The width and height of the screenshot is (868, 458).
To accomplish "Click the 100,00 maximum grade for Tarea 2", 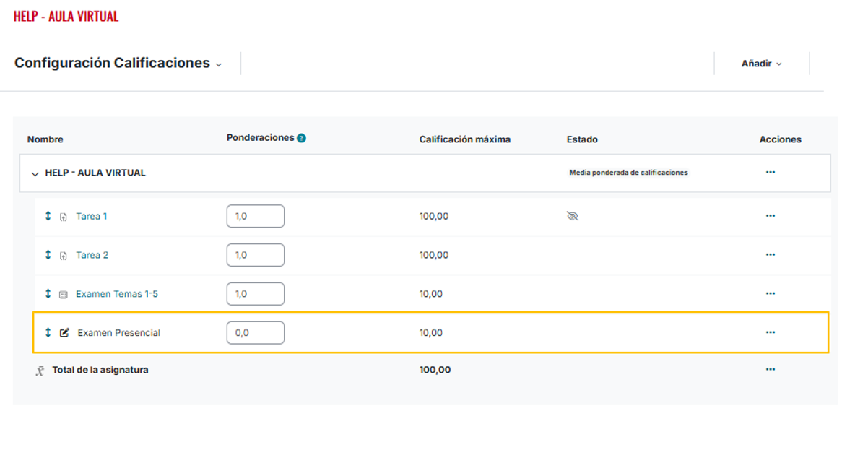I will coord(434,255).
